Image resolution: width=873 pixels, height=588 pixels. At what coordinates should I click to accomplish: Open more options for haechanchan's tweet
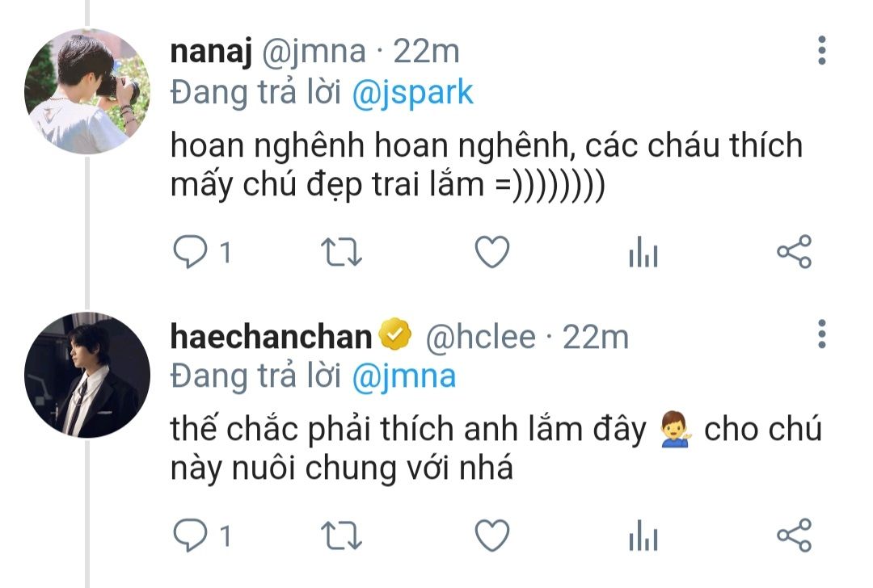tap(822, 334)
